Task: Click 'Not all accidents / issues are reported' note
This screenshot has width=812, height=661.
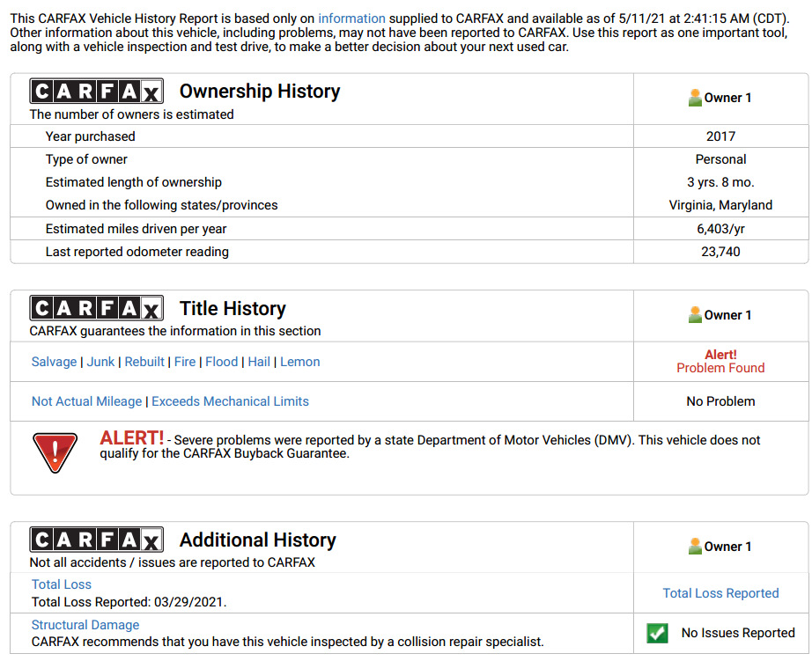Action: 173,562
